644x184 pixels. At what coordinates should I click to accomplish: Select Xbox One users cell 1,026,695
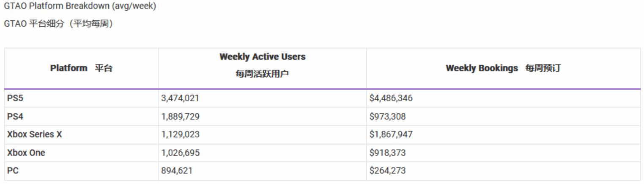tap(180, 153)
